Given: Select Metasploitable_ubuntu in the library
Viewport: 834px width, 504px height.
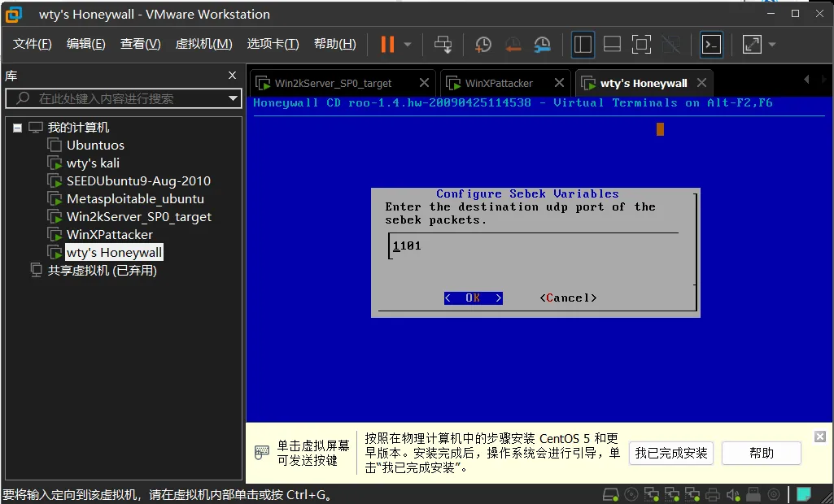Looking at the screenshot, I should [135, 199].
